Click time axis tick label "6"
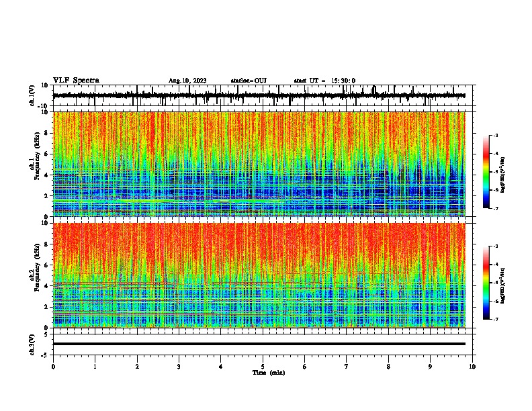Viewport: 532px width, 411px height. tap(305, 367)
